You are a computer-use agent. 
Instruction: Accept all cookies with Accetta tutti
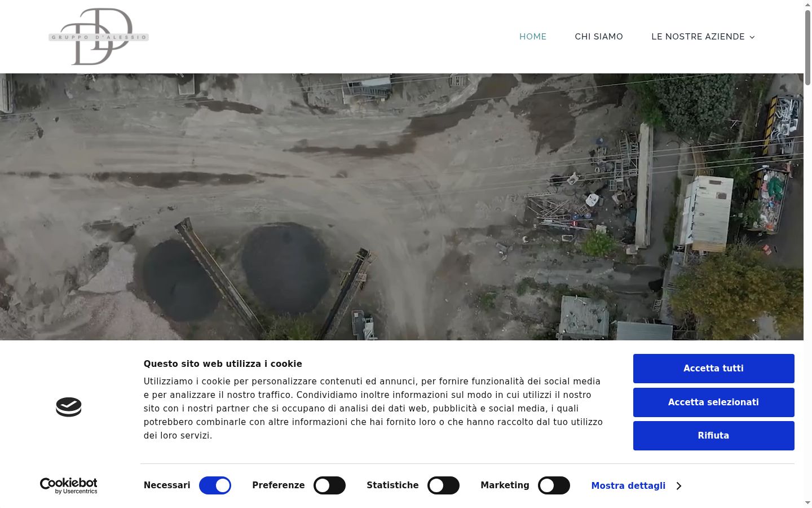coord(713,369)
